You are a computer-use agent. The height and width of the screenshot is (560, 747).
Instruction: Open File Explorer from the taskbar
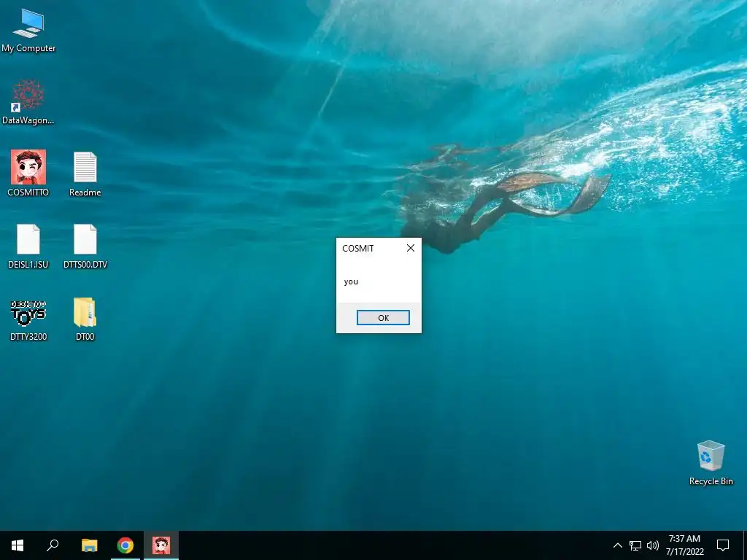(x=89, y=545)
